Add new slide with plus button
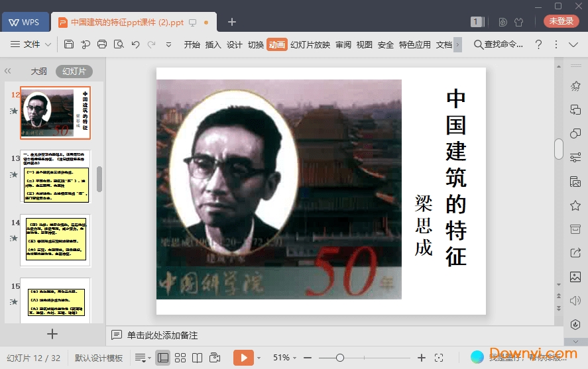The image size is (588, 369). click(x=52, y=334)
